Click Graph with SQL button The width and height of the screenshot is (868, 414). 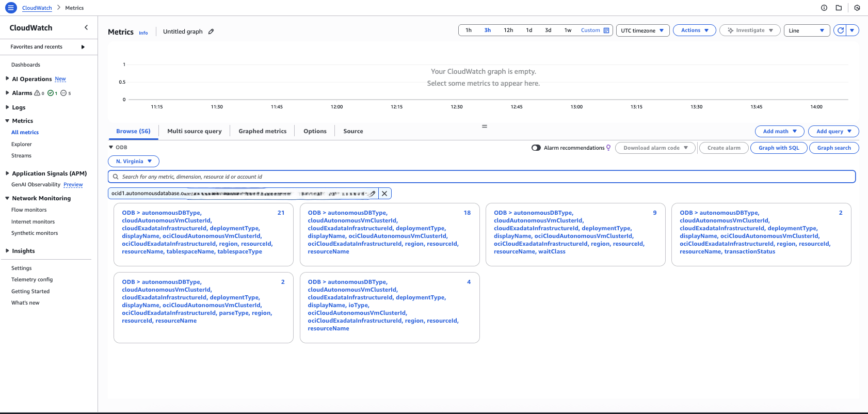(779, 148)
